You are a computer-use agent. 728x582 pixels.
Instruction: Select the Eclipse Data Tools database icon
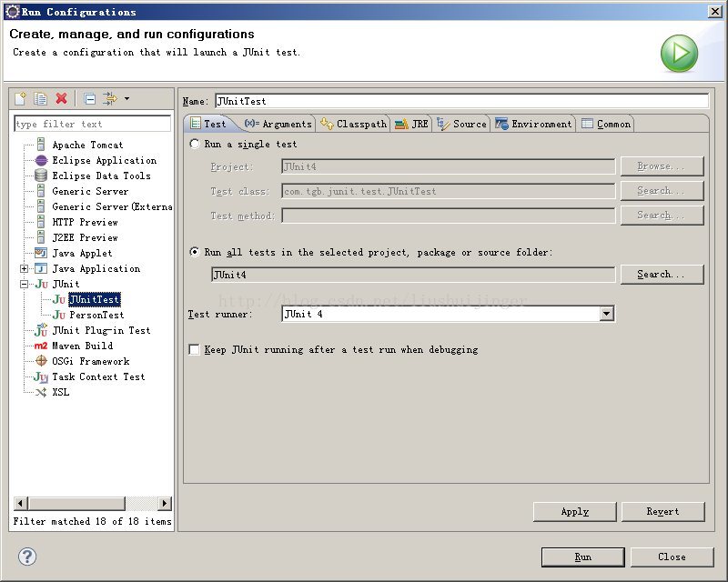pyautogui.click(x=41, y=176)
